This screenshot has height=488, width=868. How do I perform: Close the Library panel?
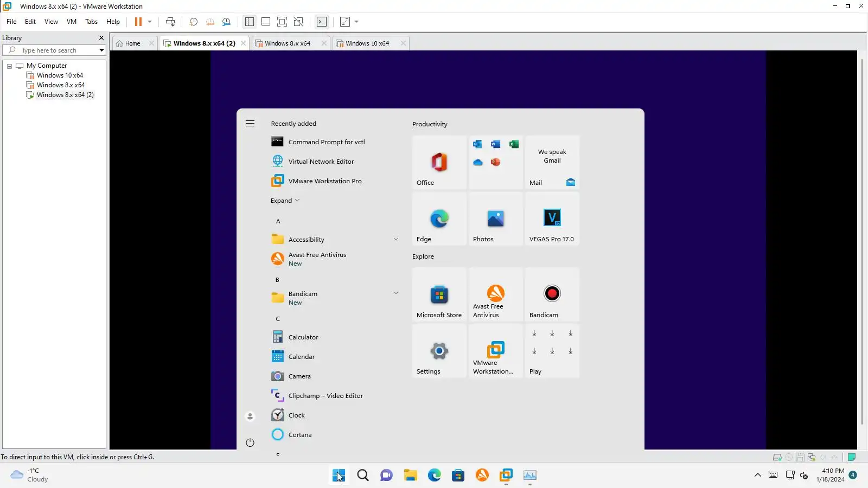pyautogui.click(x=101, y=38)
